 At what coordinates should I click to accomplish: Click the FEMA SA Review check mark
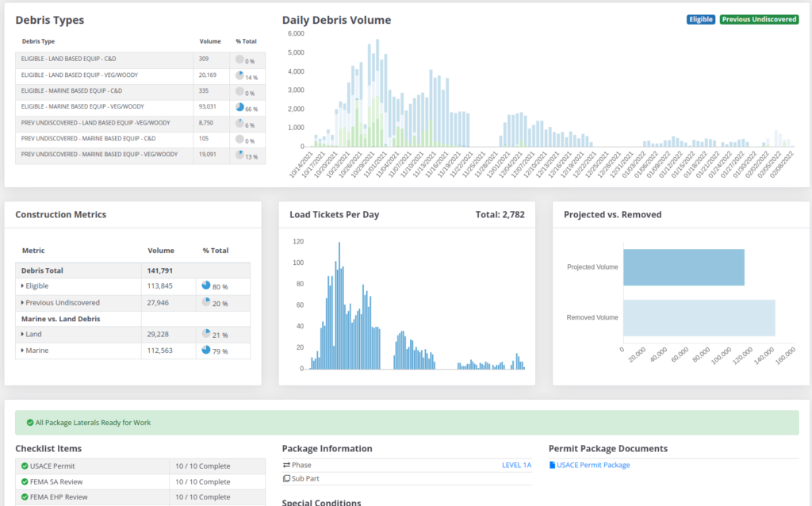coord(25,481)
